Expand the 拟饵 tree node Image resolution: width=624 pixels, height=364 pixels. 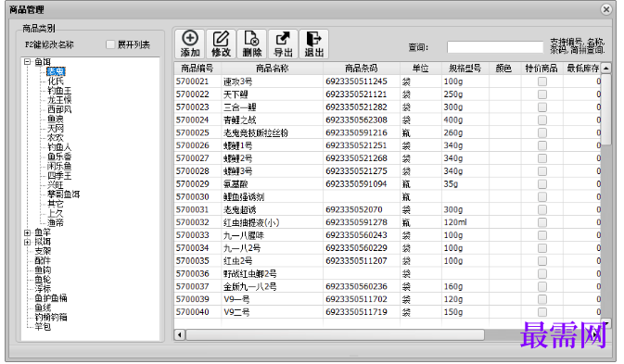[x=28, y=242]
